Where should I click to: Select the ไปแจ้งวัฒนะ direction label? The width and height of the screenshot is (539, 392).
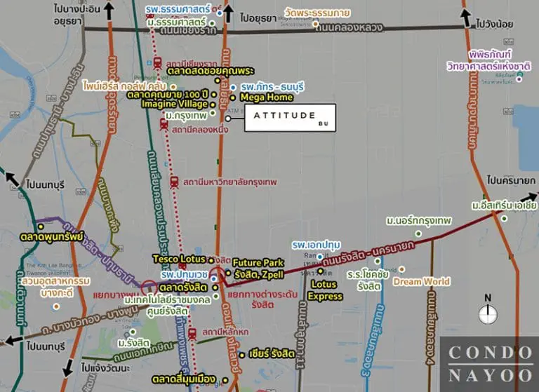coord(105,367)
